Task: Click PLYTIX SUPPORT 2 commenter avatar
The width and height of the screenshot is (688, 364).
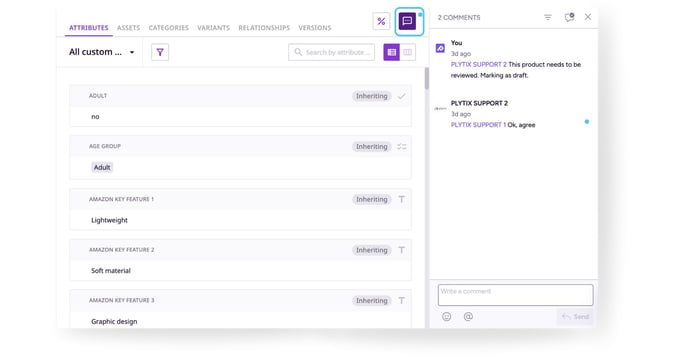Action: [440, 108]
